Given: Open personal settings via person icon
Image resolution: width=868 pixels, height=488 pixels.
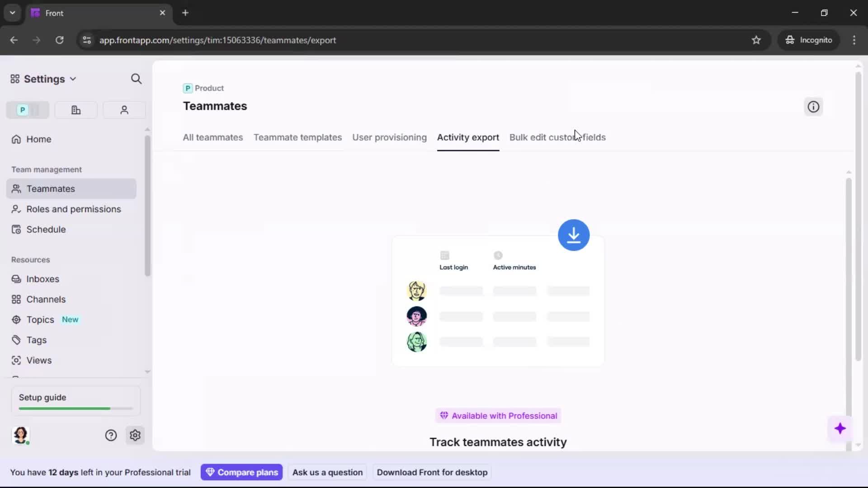Looking at the screenshot, I should 124,110.
